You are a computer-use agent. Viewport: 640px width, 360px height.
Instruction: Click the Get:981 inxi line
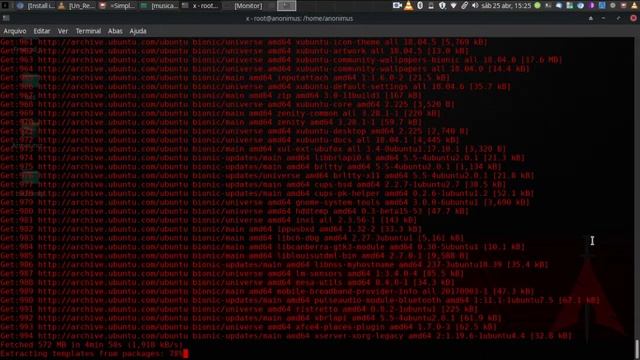208,220
